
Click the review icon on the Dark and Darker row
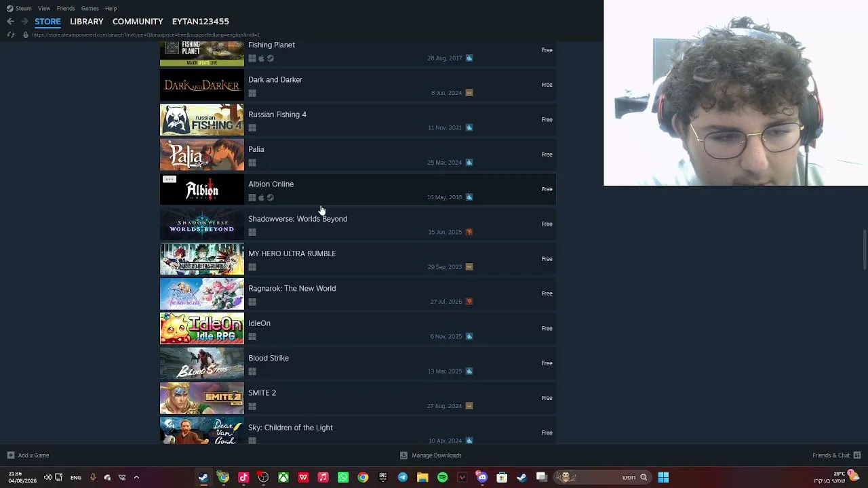pyautogui.click(x=469, y=93)
